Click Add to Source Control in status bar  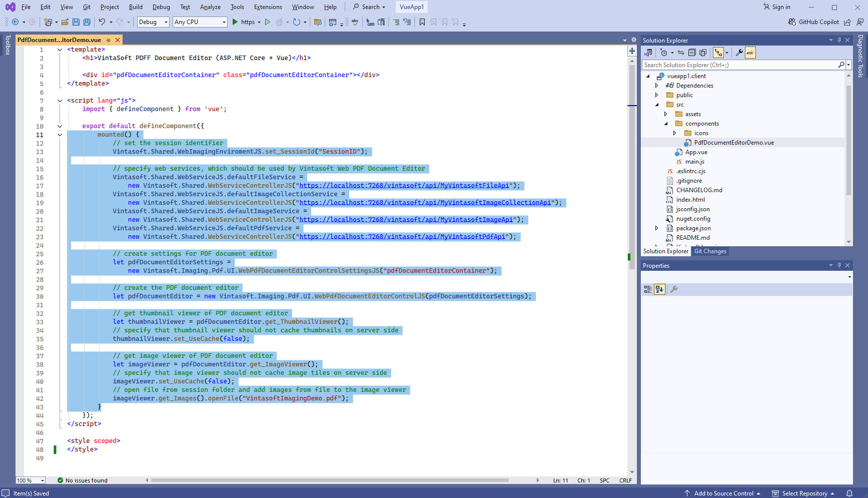(x=723, y=493)
